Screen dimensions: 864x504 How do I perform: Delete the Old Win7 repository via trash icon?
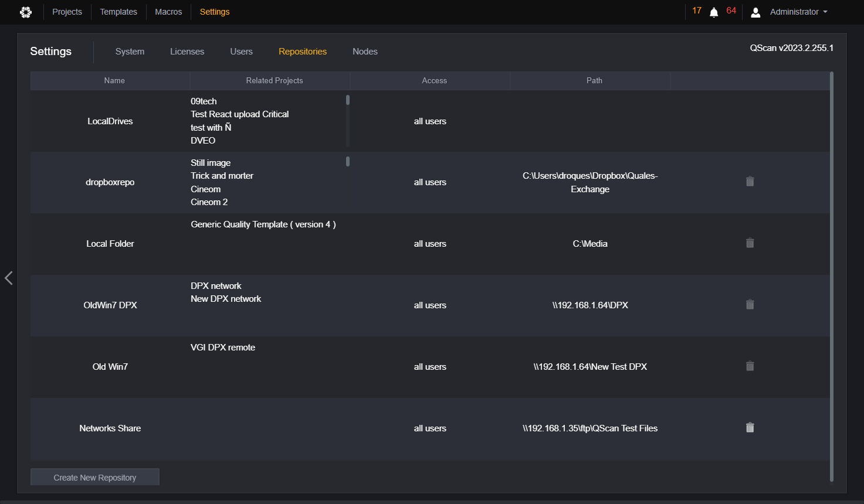point(750,366)
